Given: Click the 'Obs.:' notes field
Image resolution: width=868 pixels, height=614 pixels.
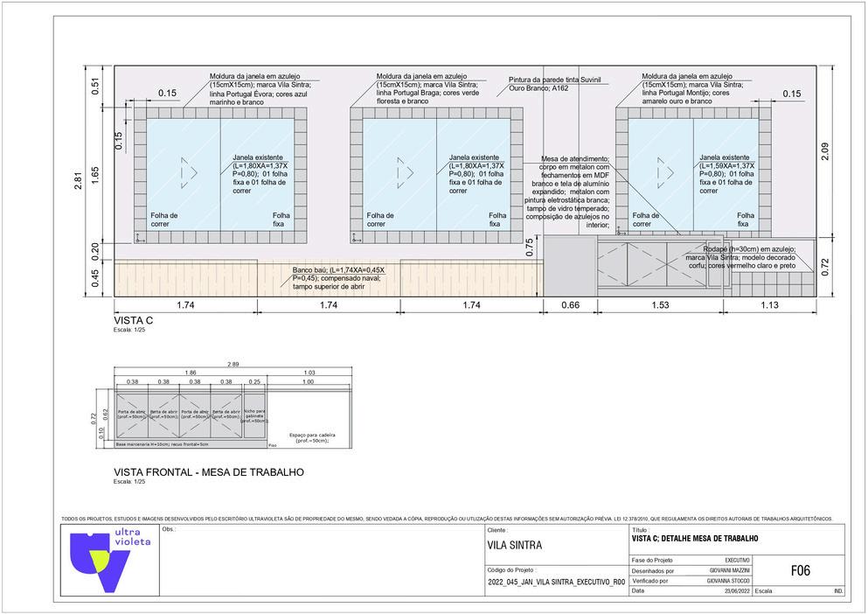Looking at the screenshot, I should (323, 561).
